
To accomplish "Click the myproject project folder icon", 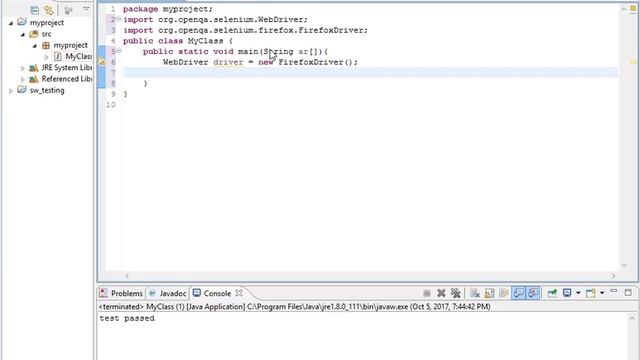I will point(22,22).
